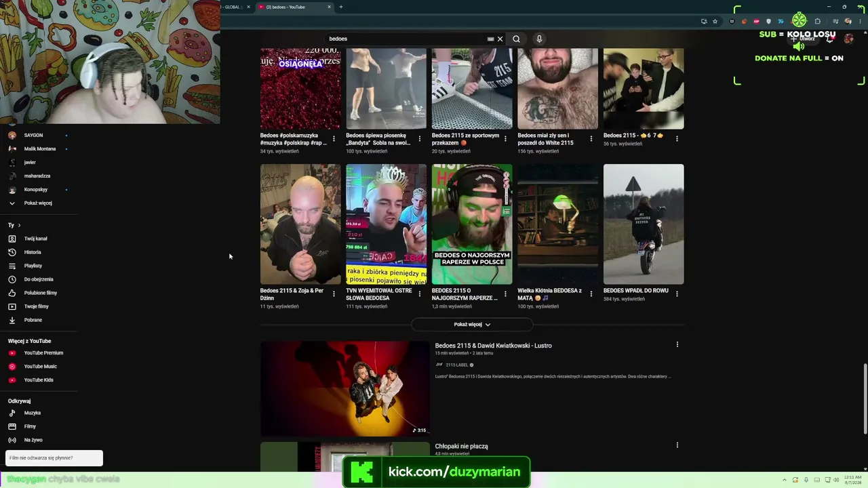Click the Film nie odtwarza się płynnie prompt
This screenshot has width=868, height=488.
coord(54,458)
